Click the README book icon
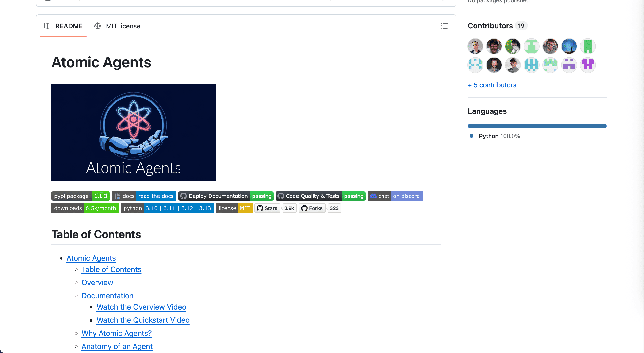Image resolution: width=644 pixels, height=353 pixels. tap(47, 26)
